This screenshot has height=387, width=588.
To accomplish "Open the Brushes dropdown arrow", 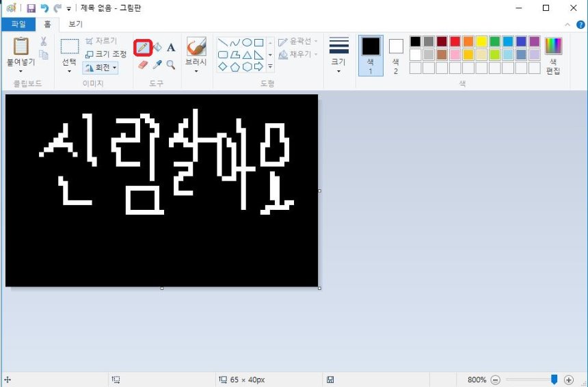I will click(196, 71).
